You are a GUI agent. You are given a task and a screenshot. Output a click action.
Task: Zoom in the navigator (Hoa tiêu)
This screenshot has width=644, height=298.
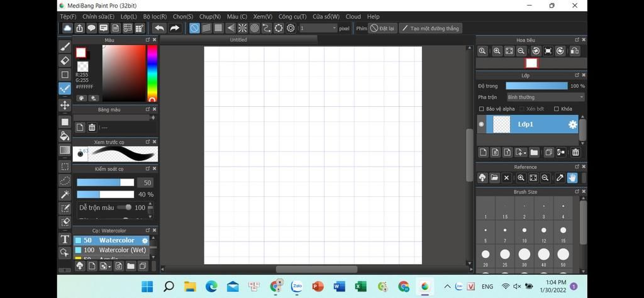click(497, 51)
